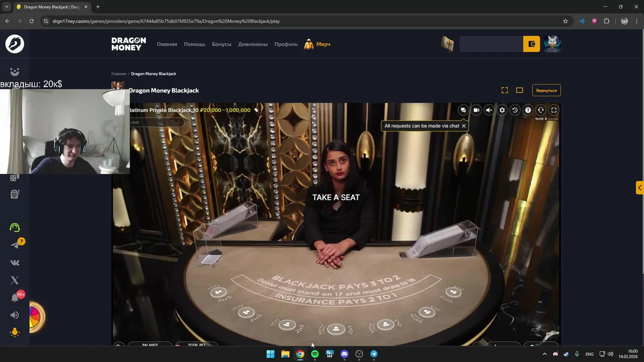The height and width of the screenshot is (362, 644).
Task: Open Discord from taskbar
Action: tap(344, 354)
